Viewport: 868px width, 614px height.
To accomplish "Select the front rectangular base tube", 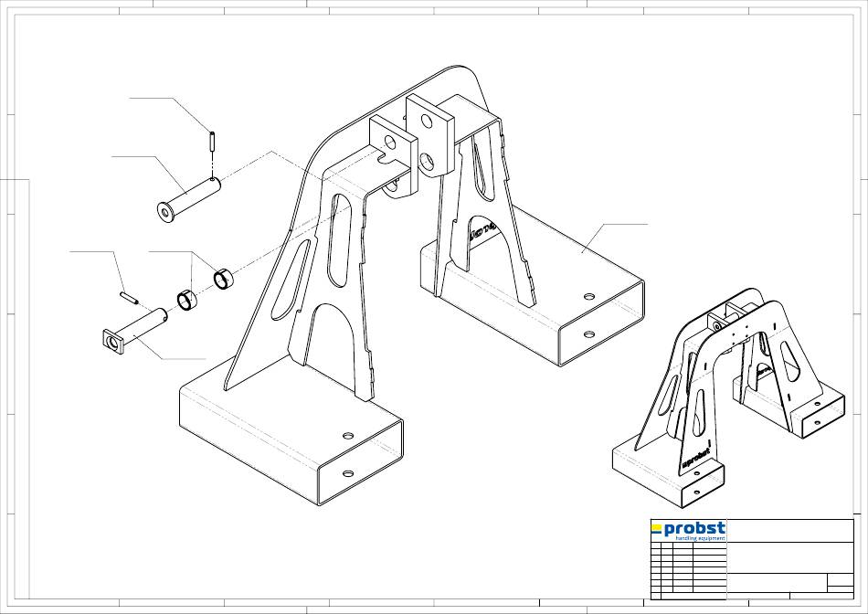I will pos(291,430).
